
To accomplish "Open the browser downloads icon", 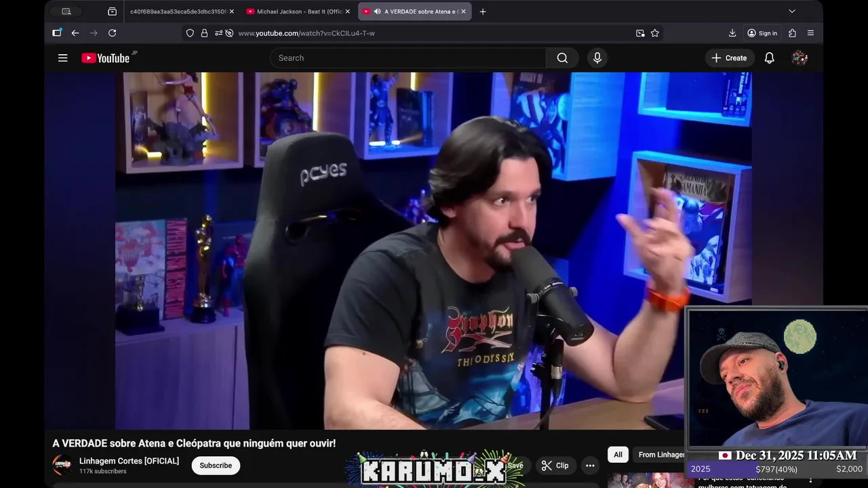I will (x=732, y=33).
